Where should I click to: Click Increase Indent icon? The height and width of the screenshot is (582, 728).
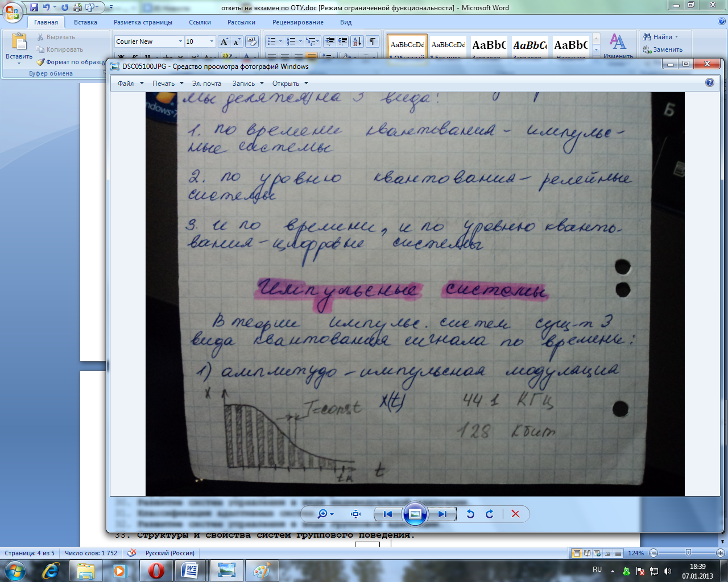click(x=343, y=41)
